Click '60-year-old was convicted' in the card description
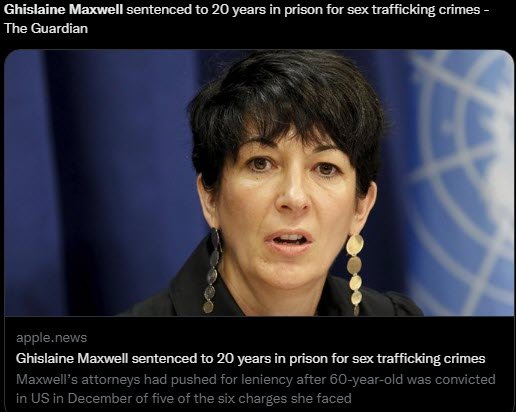The height and width of the screenshot is (412, 516). [412, 379]
